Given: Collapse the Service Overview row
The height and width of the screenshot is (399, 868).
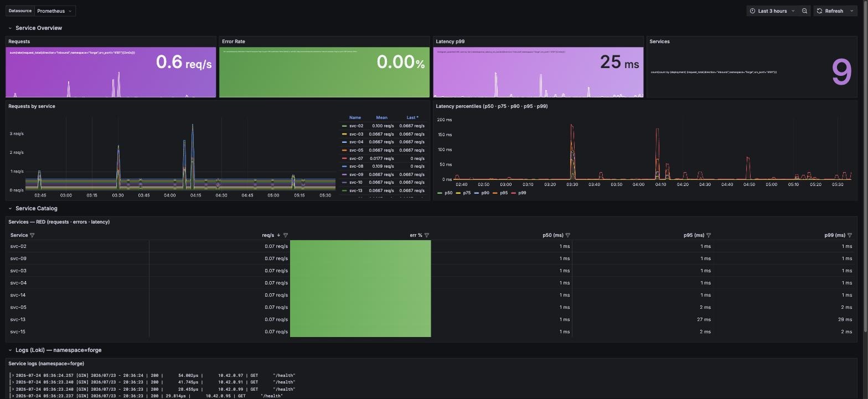Looking at the screenshot, I should point(10,28).
